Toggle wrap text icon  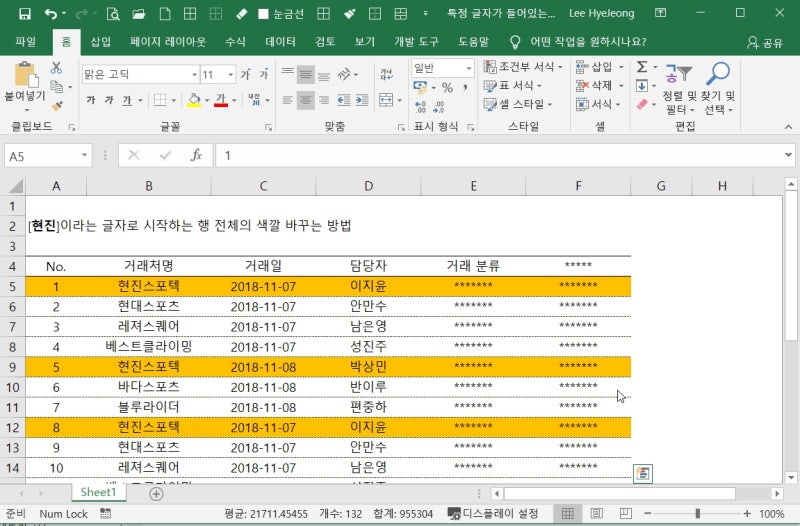(x=386, y=74)
